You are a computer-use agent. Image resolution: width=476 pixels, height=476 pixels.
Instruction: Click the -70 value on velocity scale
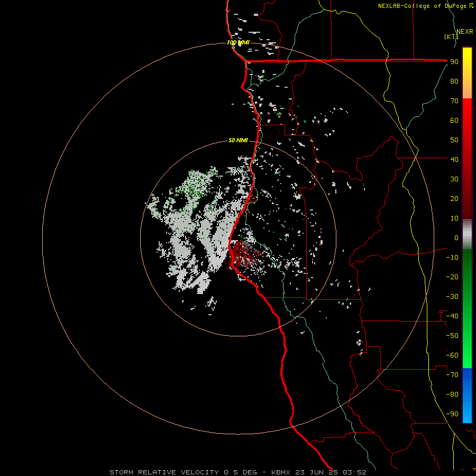pyautogui.click(x=452, y=374)
